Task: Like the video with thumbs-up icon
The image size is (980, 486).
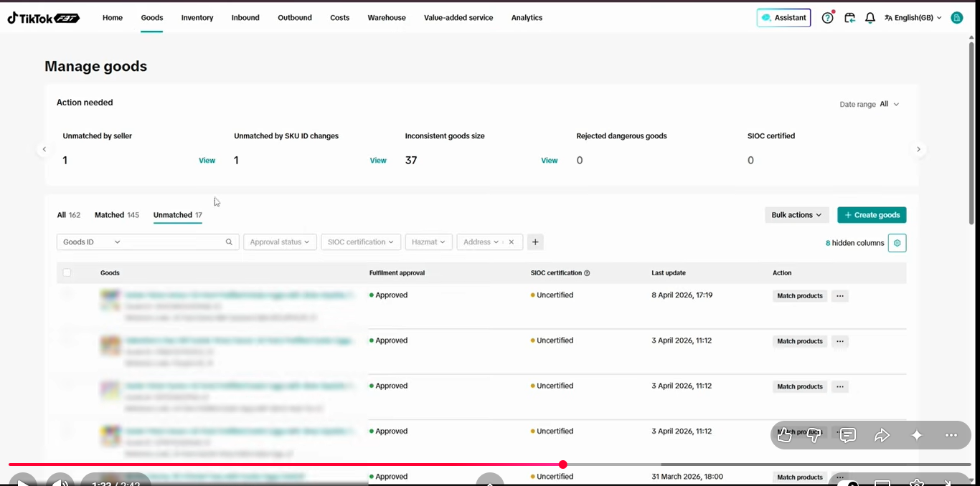Action: tap(784, 435)
